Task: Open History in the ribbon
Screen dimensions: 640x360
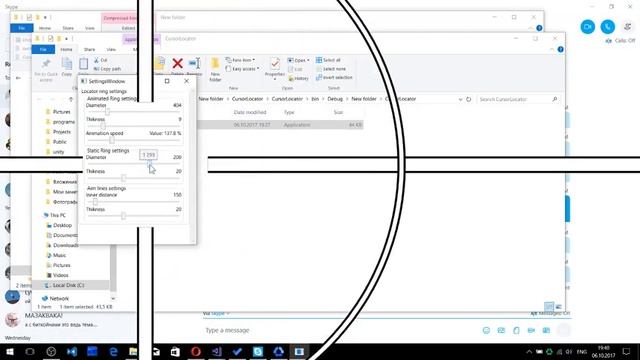Action: point(298,78)
